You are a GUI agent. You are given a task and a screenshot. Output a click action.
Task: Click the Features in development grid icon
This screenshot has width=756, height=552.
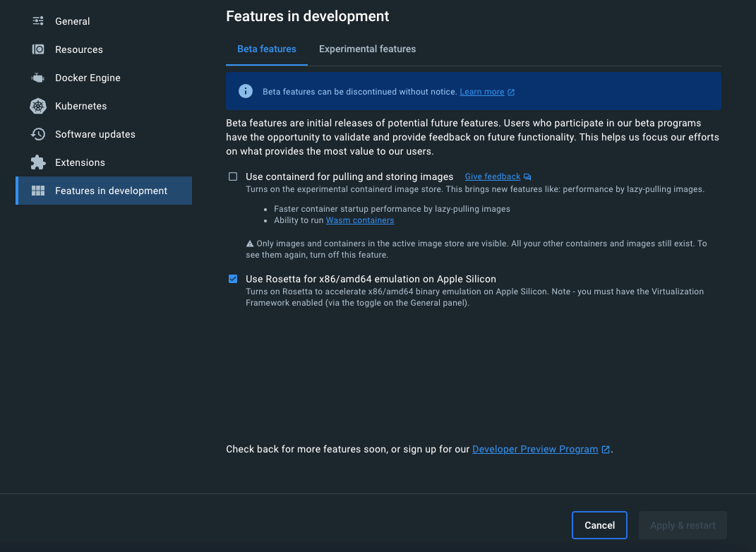[x=37, y=191]
